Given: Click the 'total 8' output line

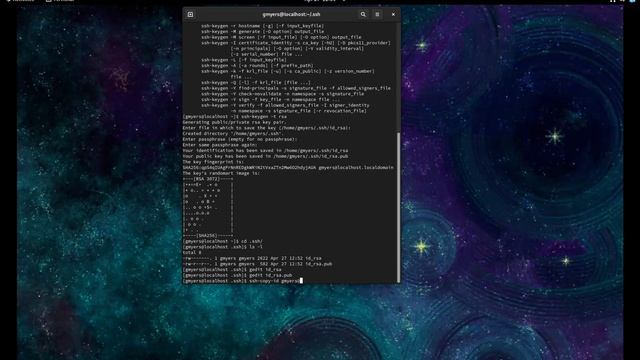Looking at the screenshot, I should point(192,253).
